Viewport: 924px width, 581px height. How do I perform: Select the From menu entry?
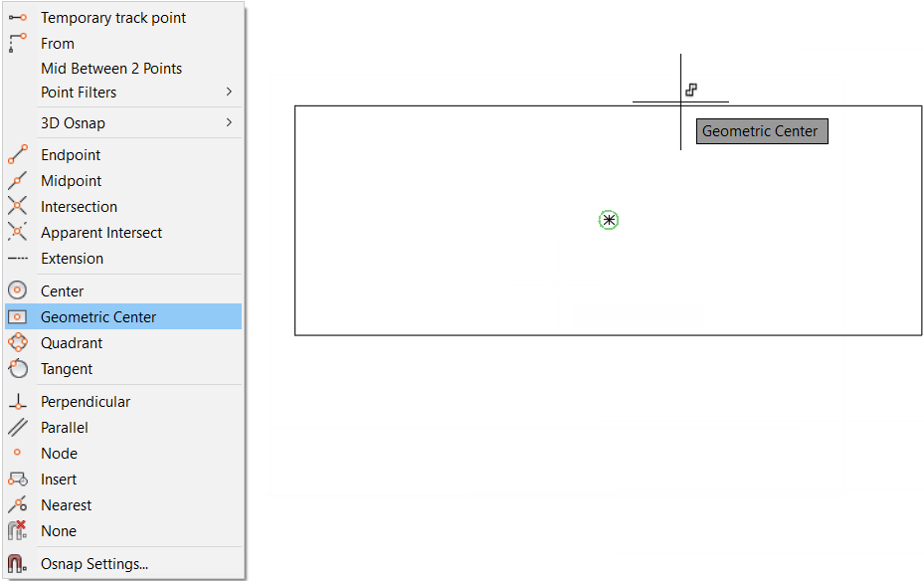pos(57,44)
